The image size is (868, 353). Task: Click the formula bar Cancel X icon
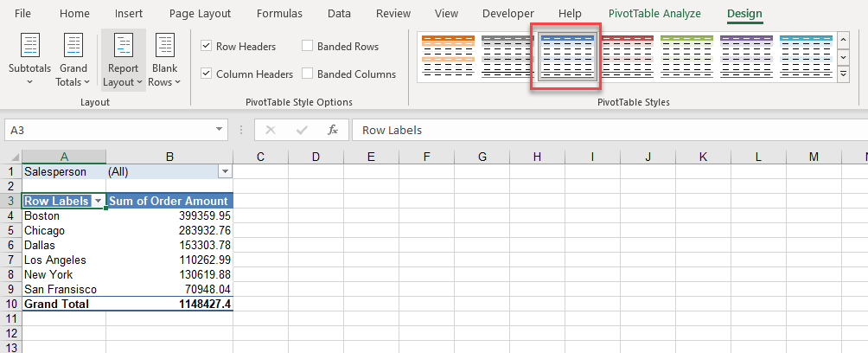(271, 130)
